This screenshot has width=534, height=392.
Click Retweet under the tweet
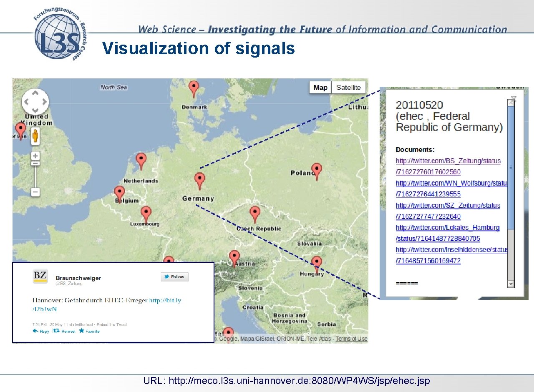(x=65, y=331)
